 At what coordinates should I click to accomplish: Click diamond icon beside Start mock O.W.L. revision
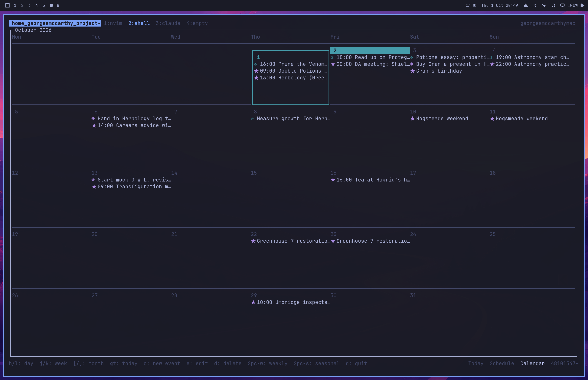tap(93, 180)
